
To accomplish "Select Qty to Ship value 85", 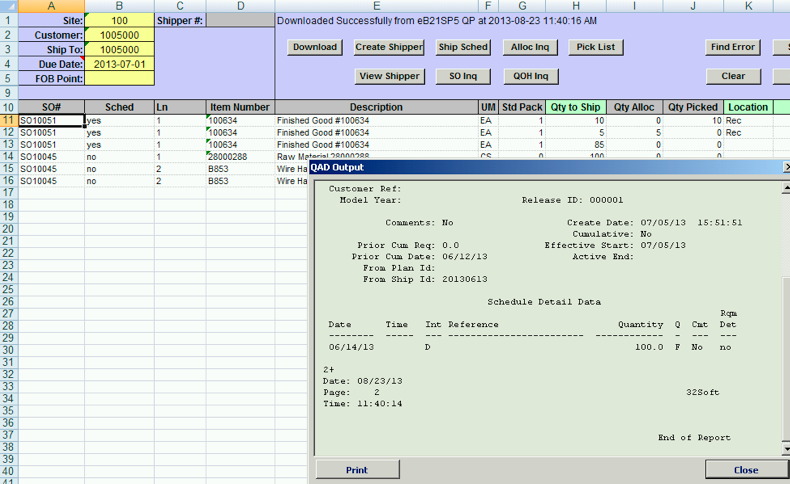I will [x=576, y=145].
